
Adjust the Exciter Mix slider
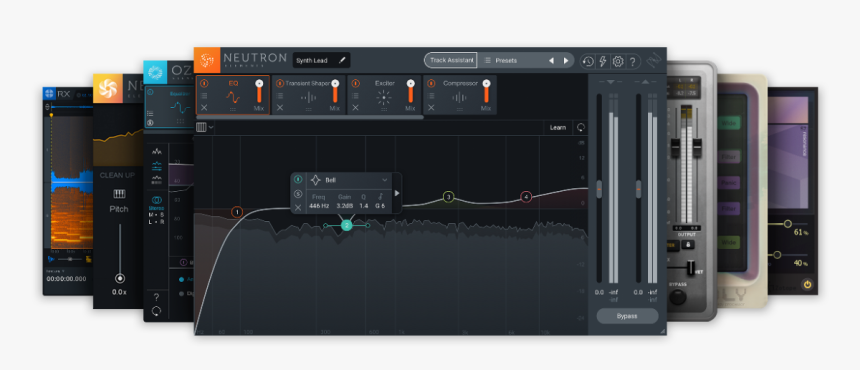(410, 91)
